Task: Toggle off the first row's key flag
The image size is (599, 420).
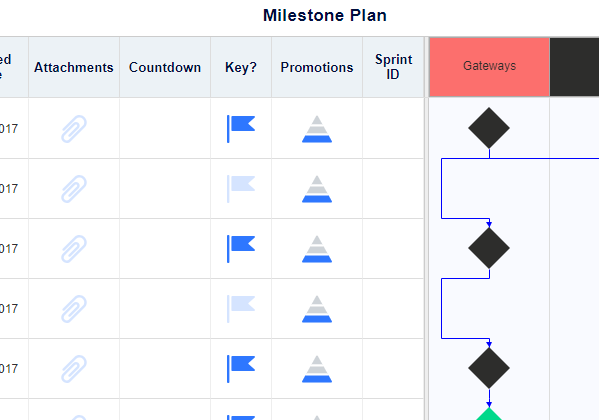Action: point(241,129)
